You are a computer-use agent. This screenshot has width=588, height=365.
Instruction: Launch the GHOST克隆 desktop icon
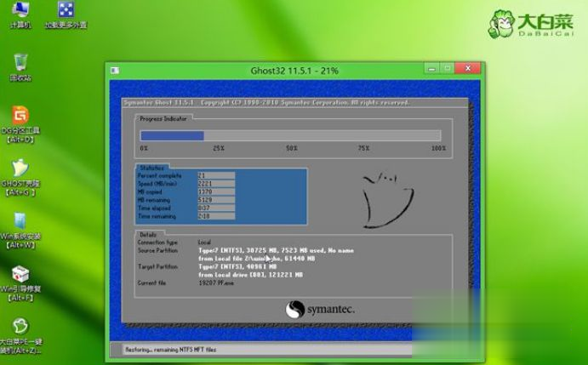[20, 178]
